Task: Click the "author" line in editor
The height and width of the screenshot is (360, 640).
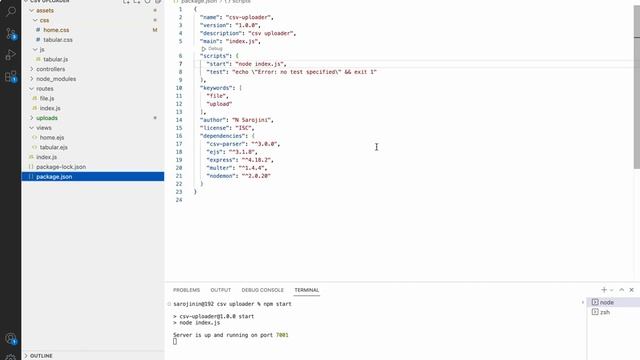Action: tap(236, 120)
